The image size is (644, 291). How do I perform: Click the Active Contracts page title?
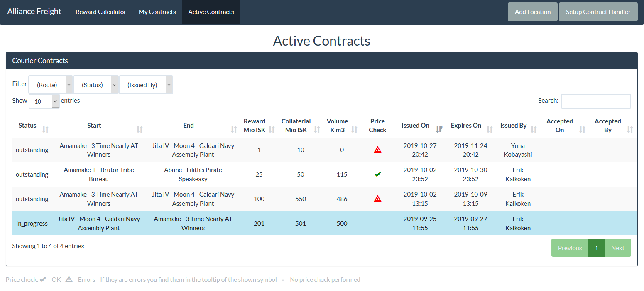pyautogui.click(x=322, y=41)
